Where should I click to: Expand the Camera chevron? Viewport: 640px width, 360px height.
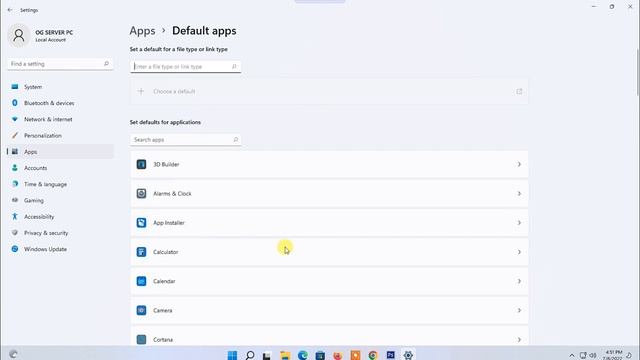click(519, 311)
